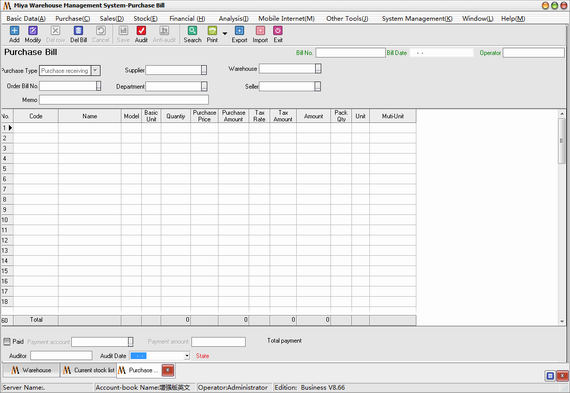
Task: Open the Other Tools menu
Action: (x=347, y=19)
